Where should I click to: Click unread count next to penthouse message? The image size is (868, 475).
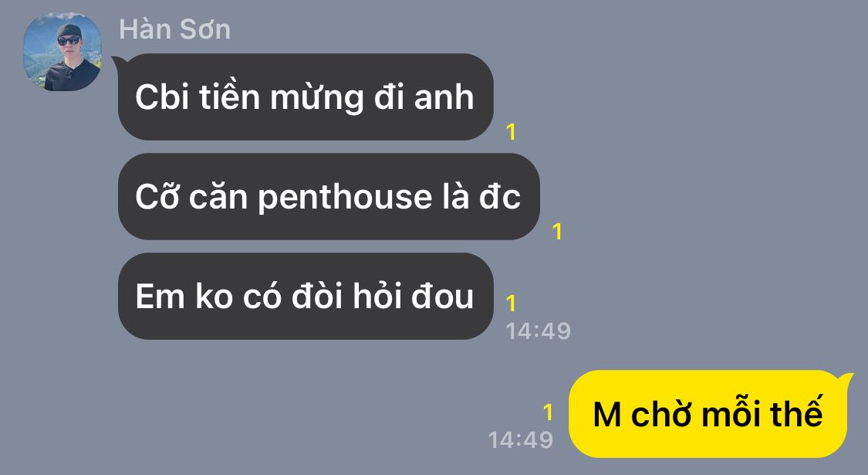[x=557, y=232]
